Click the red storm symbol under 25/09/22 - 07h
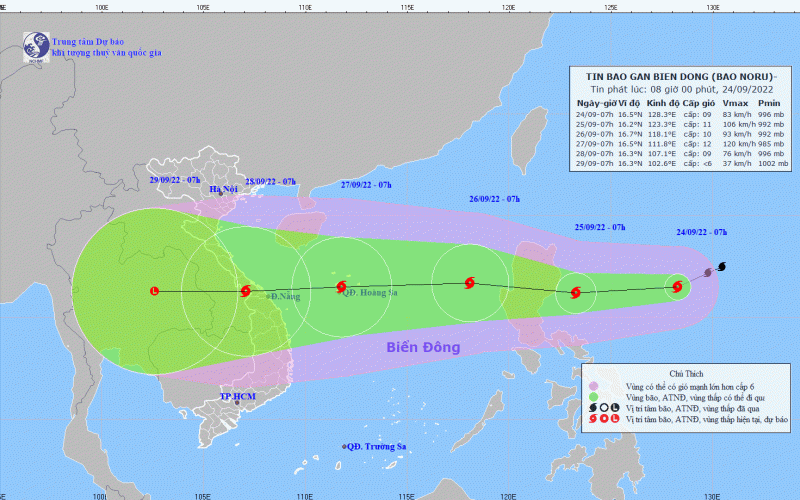Viewport: 800px width, 500px height. tap(574, 293)
